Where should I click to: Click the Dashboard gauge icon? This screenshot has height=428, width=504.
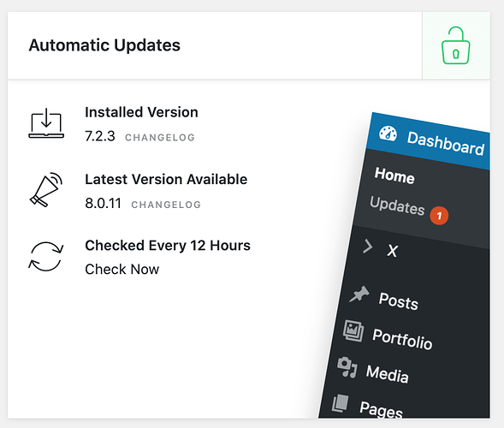click(x=388, y=134)
